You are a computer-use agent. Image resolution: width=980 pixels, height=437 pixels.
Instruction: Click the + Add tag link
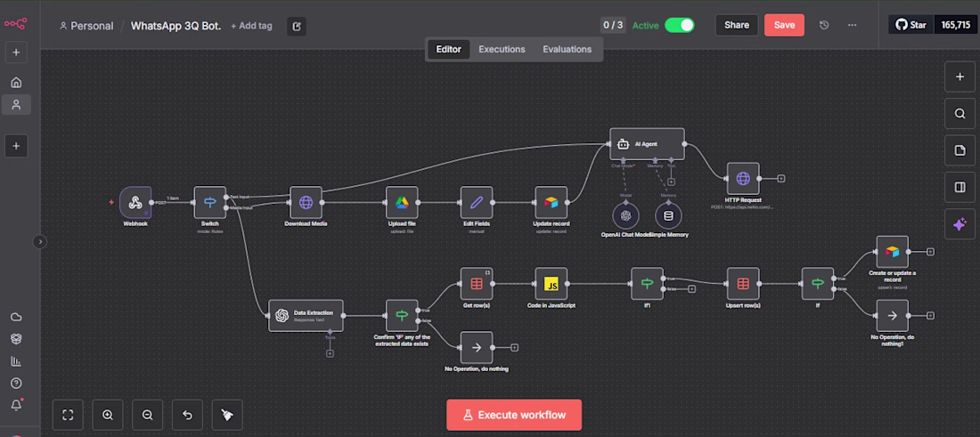point(251,26)
